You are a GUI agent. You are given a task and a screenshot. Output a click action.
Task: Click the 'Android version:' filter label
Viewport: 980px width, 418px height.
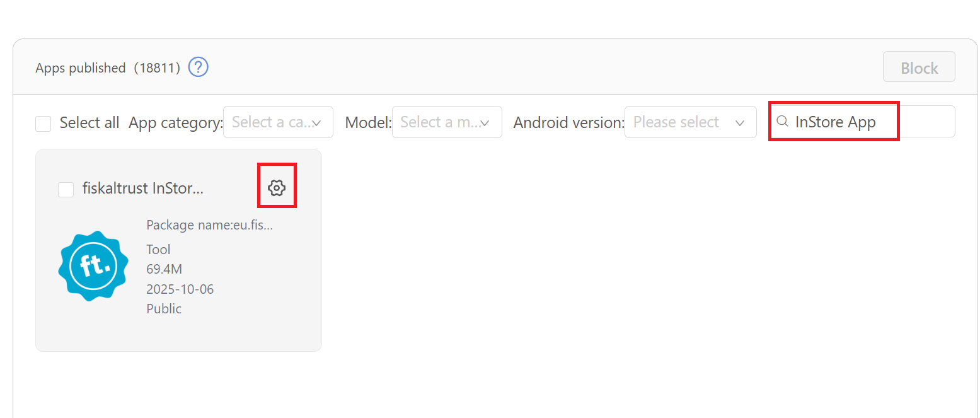(568, 123)
